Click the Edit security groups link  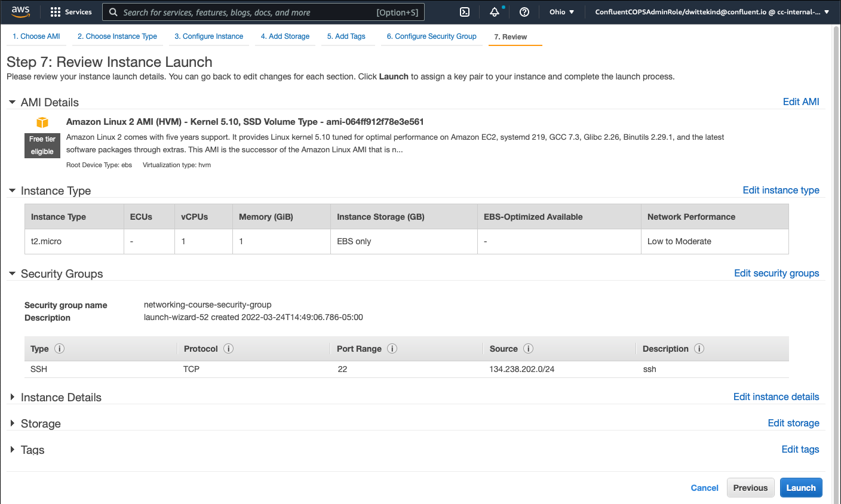click(776, 273)
